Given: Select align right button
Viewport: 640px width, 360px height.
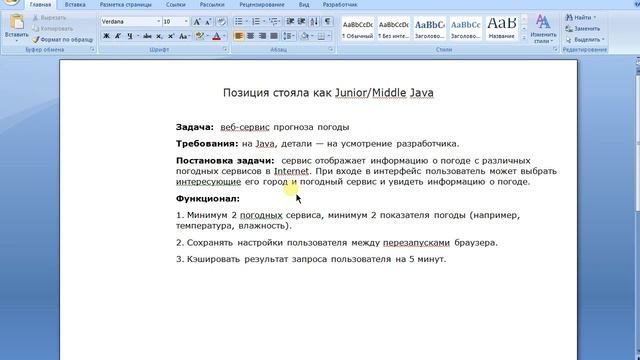Looking at the screenshot, I should pos(262,36).
